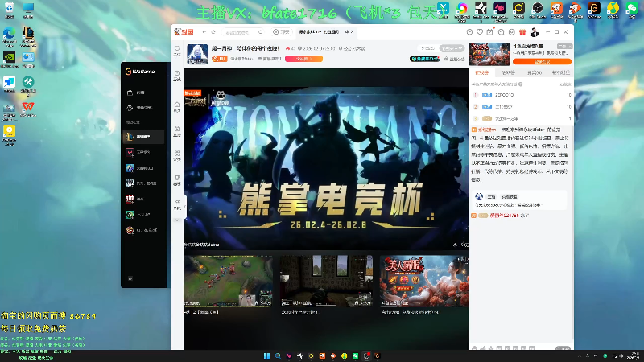
Task: Select the second chat panel tab
Action: 508,72
